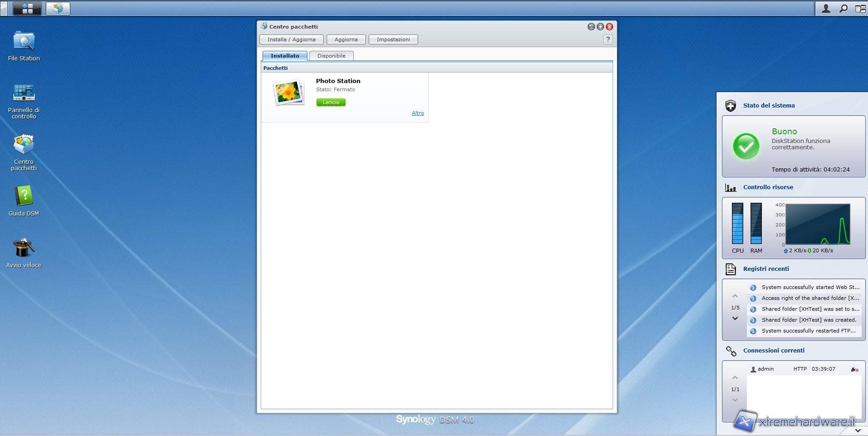The height and width of the screenshot is (436, 868).
Task: Show next page of Registri recenti logs
Action: [x=735, y=318]
